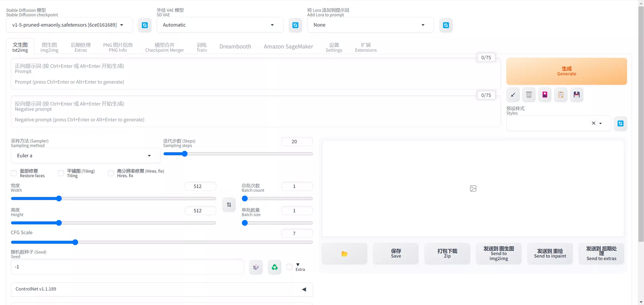The height and width of the screenshot is (305, 644).
Task: Expand the ControlNet v1.1.189 section
Action: [x=162, y=289]
